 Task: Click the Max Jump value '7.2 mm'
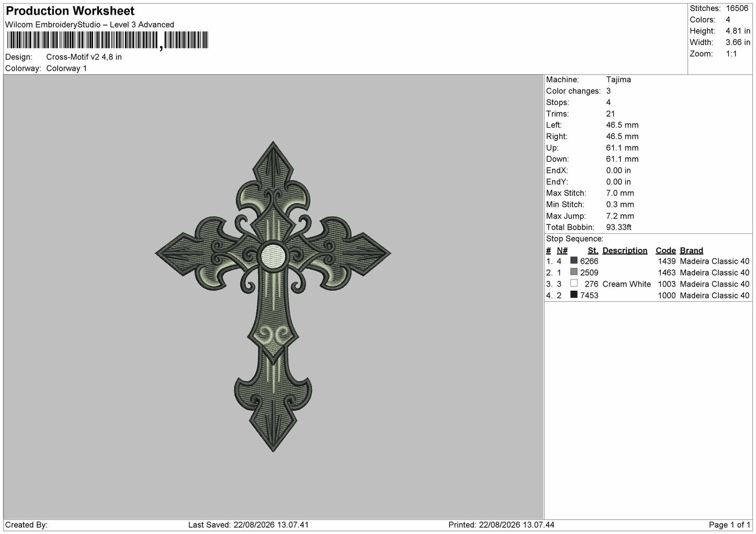tap(620, 216)
